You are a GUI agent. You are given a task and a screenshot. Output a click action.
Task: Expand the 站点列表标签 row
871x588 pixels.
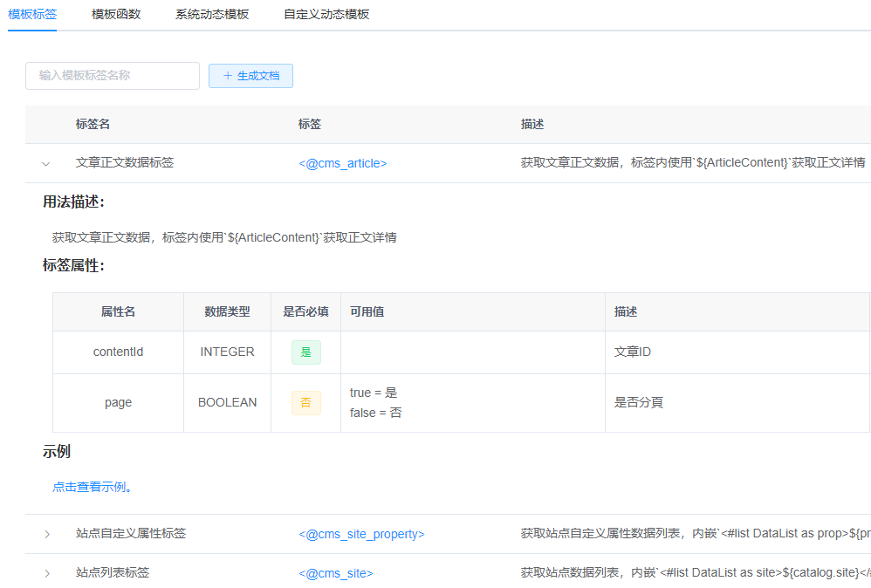tap(46, 573)
